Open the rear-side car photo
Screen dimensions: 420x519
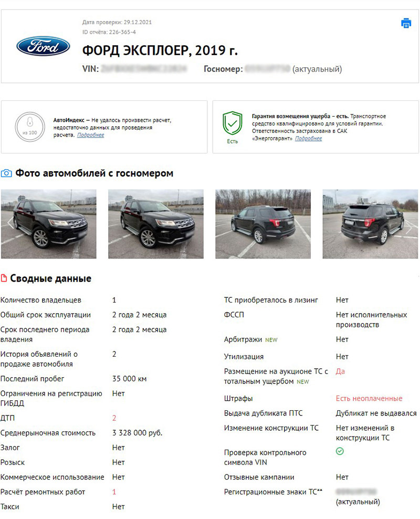[263, 224]
